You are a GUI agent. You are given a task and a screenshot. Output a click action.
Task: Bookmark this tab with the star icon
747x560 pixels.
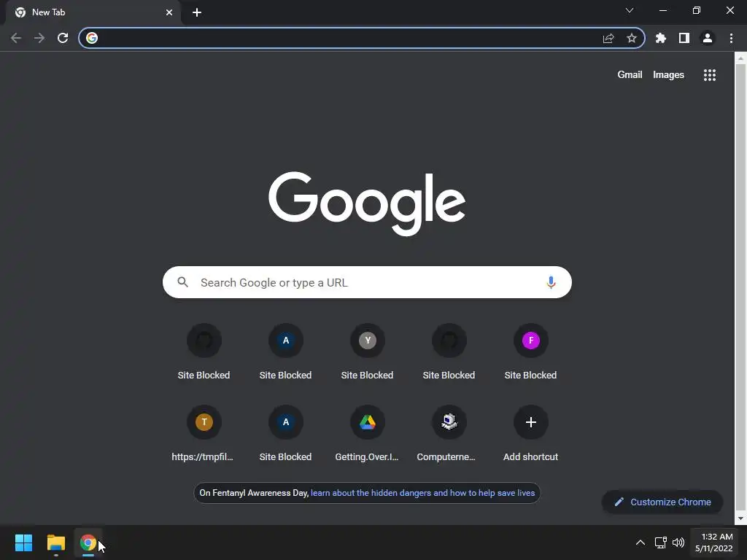[632, 38]
